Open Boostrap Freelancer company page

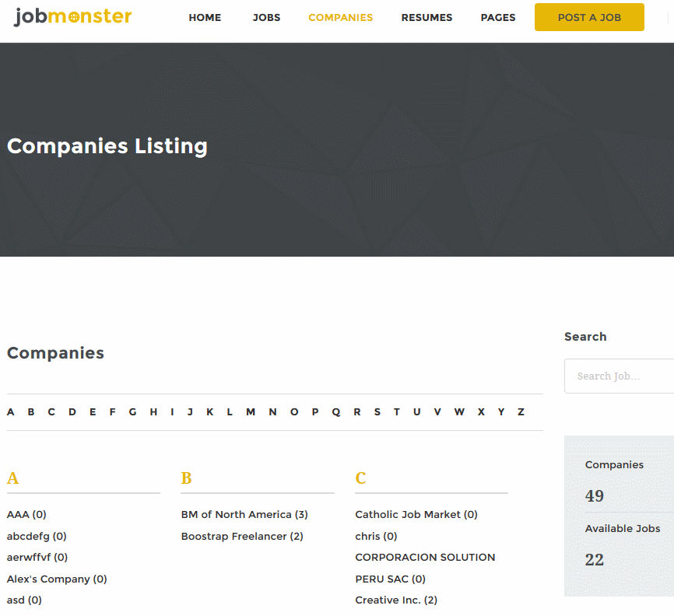coord(242,536)
